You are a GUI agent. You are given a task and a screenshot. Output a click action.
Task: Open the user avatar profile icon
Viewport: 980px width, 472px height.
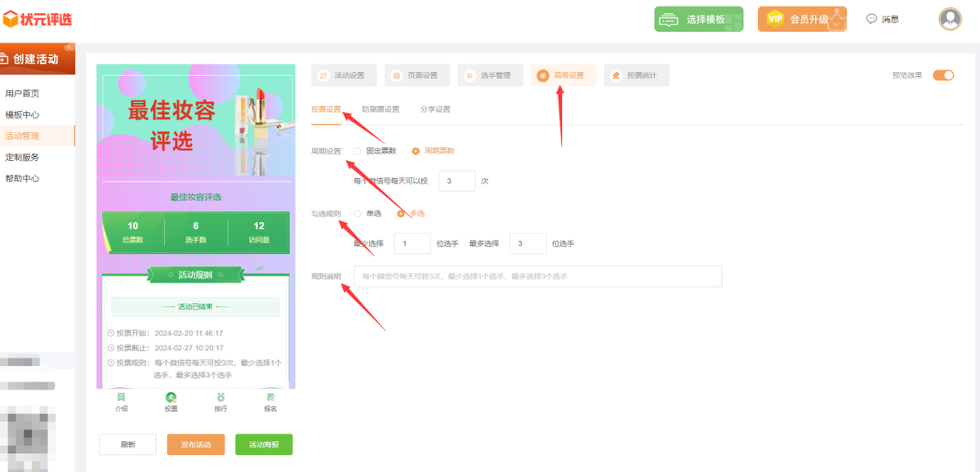click(950, 19)
